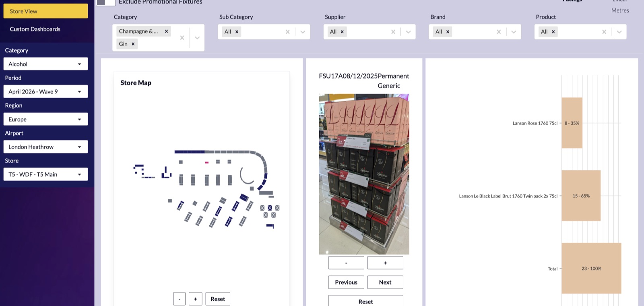Click the Lanson Rose 1760 75cl label
The height and width of the screenshot is (306, 644).
pos(535,123)
